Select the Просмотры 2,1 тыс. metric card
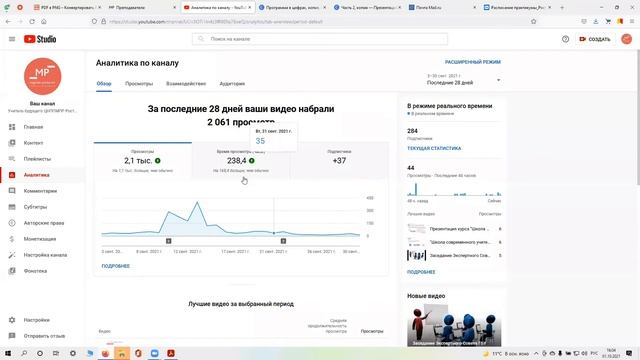The height and width of the screenshot is (360, 640). 143,161
